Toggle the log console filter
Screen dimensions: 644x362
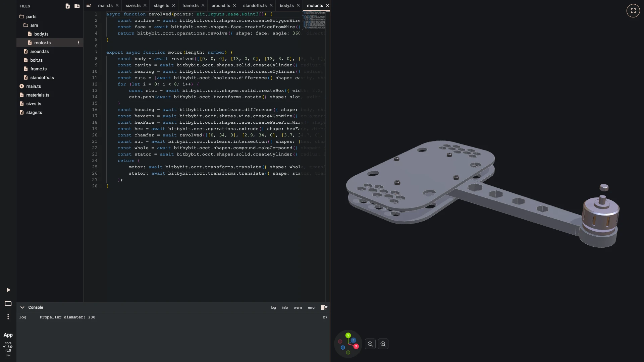(273, 307)
